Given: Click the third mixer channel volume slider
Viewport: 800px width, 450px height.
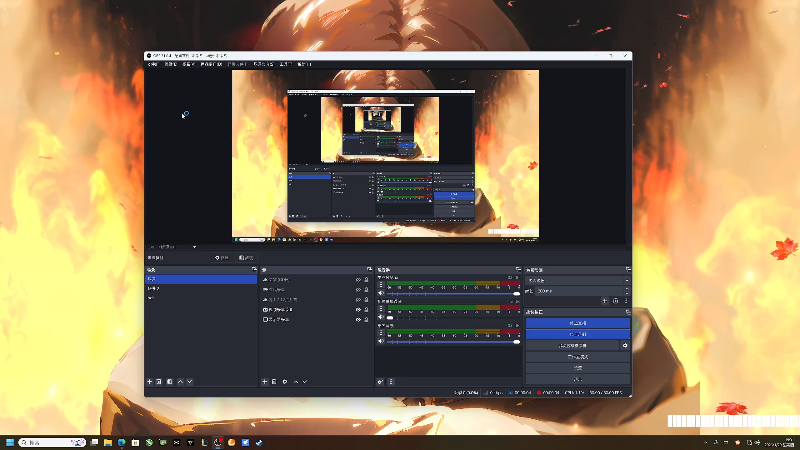Looking at the screenshot, I should point(454,342).
